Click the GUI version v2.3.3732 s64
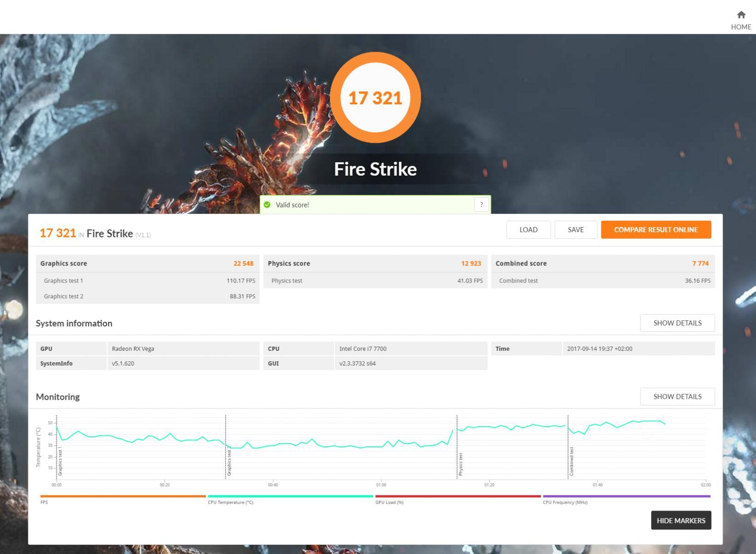 point(357,363)
